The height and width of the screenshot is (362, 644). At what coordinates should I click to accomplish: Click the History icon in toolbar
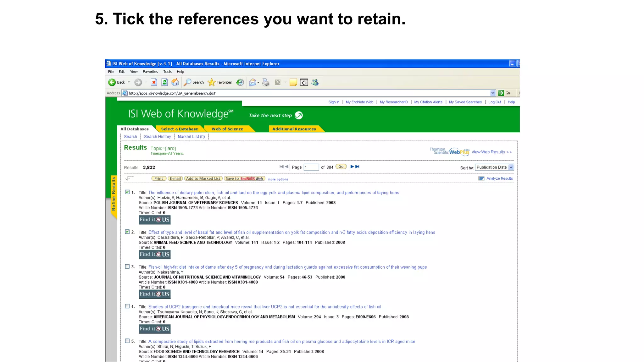(240, 82)
